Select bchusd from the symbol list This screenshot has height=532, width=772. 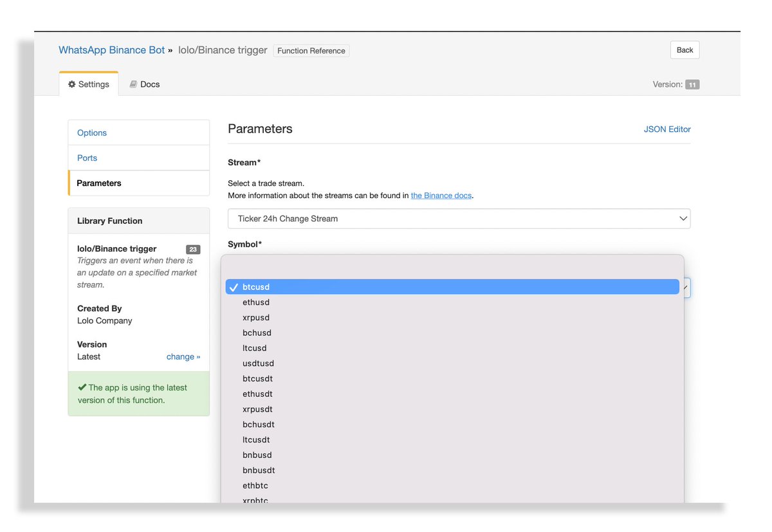452,333
